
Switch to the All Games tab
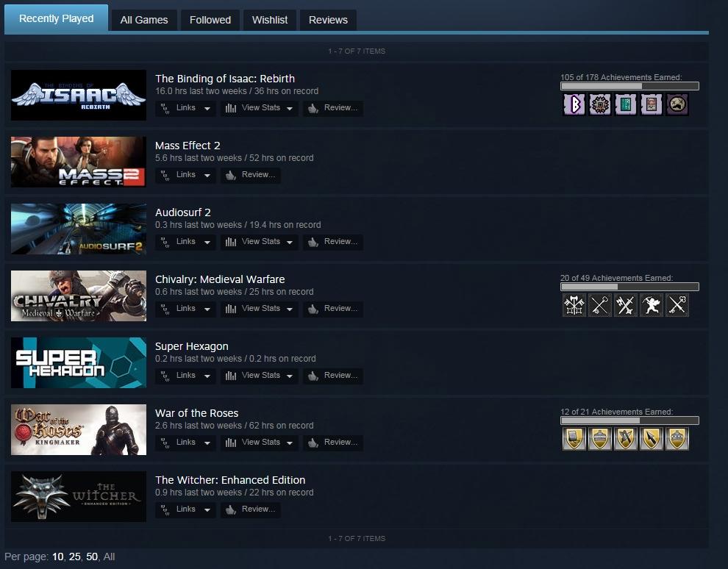(x=144, y=20)
